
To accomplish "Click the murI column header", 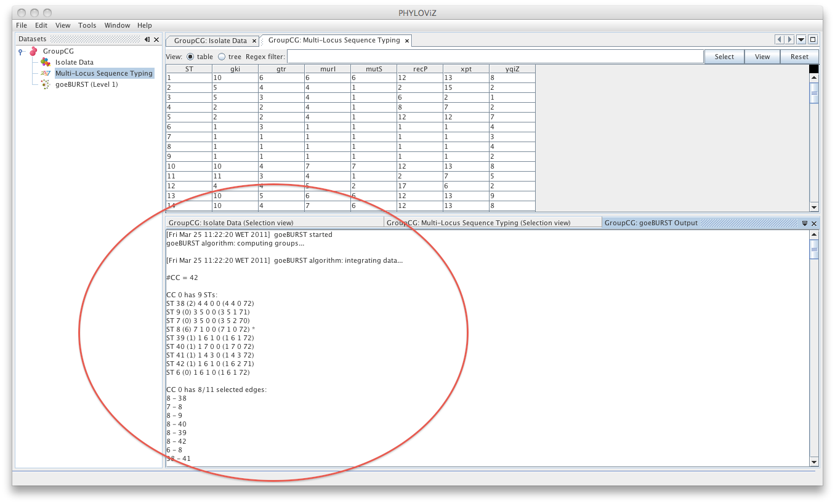I will 328,69.
